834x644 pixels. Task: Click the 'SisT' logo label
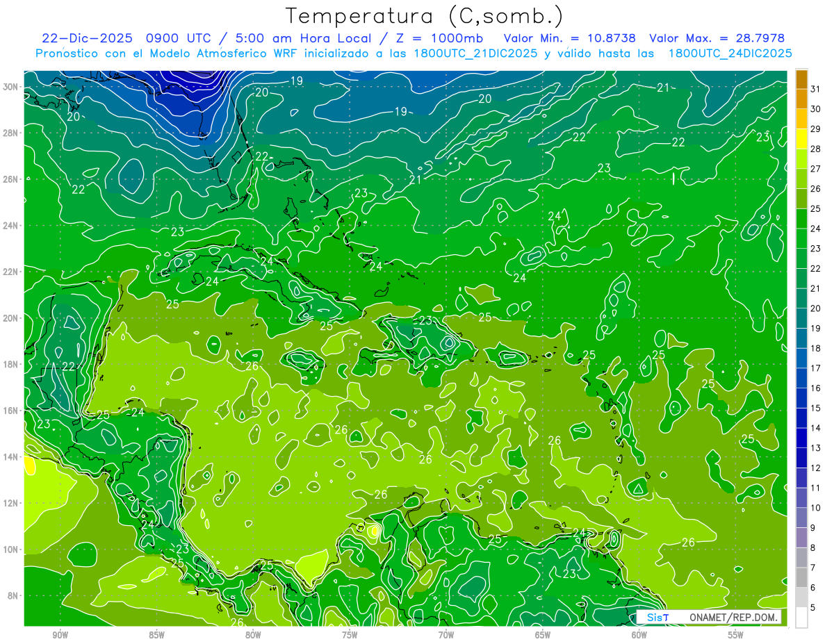coord(657,617)
